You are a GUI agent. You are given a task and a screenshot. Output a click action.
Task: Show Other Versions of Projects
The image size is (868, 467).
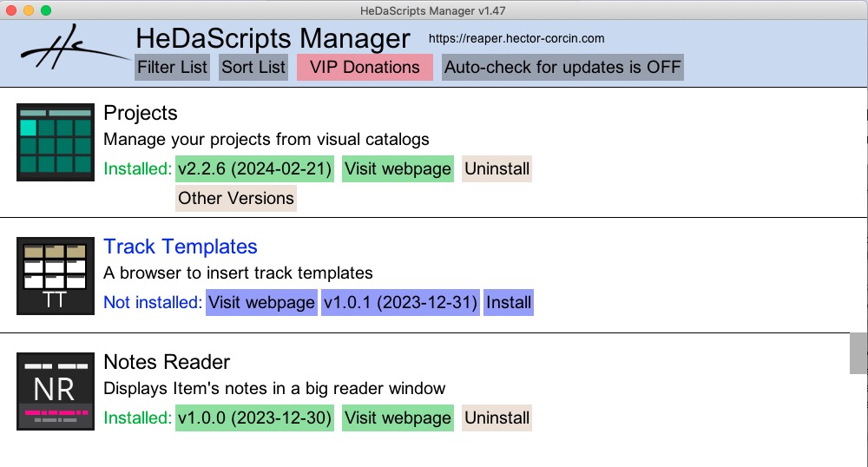(x=236, y=198)
